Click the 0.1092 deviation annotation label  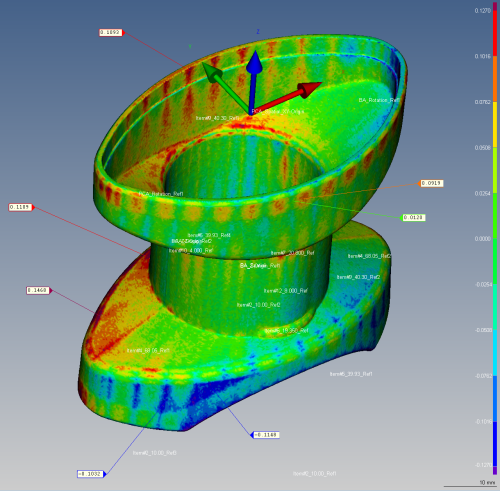[111, 32]
